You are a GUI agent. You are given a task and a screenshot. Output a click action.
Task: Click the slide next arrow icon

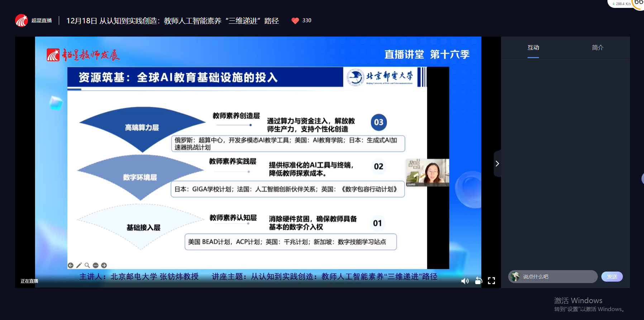(x=104, y=265)
